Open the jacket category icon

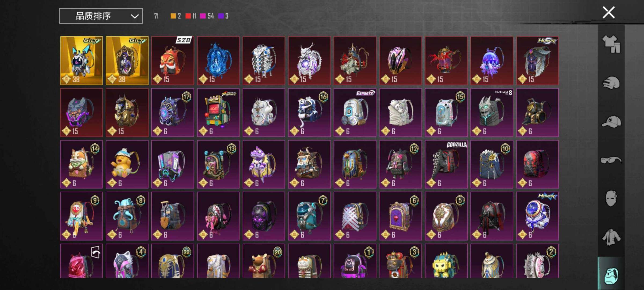(x=611, y=237)
